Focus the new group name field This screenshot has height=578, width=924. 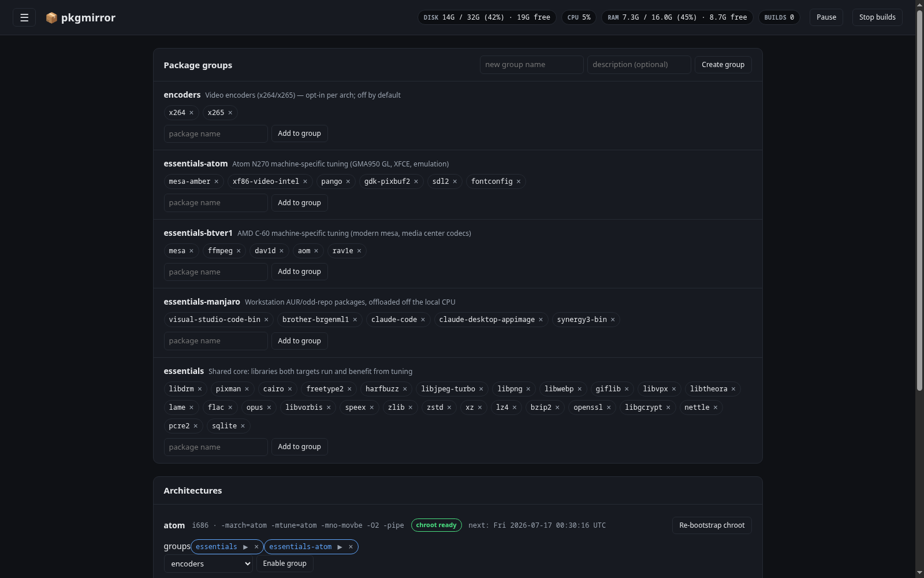point(531,65)
